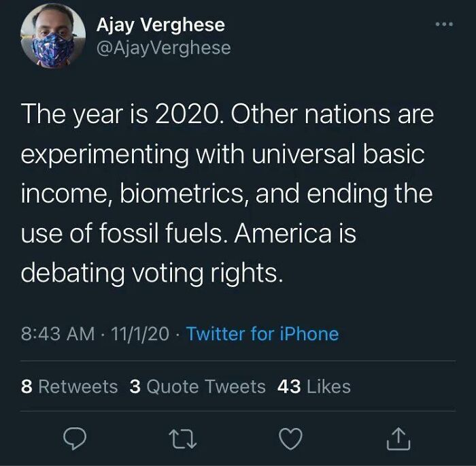
Task: View the 8 Retweets list
Action: 69,386
